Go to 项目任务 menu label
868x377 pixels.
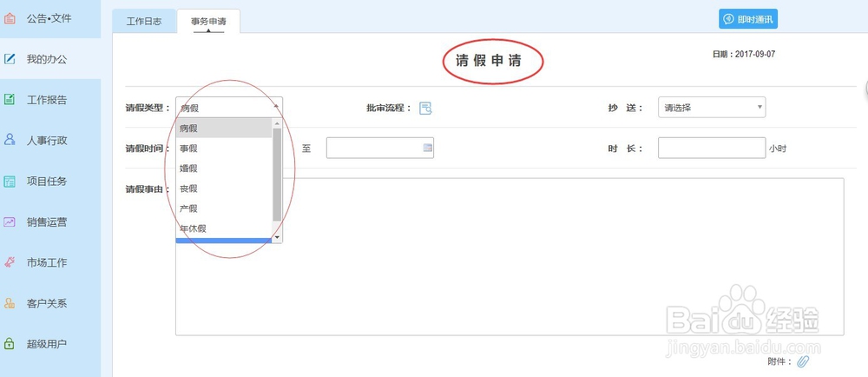(47, 182)
